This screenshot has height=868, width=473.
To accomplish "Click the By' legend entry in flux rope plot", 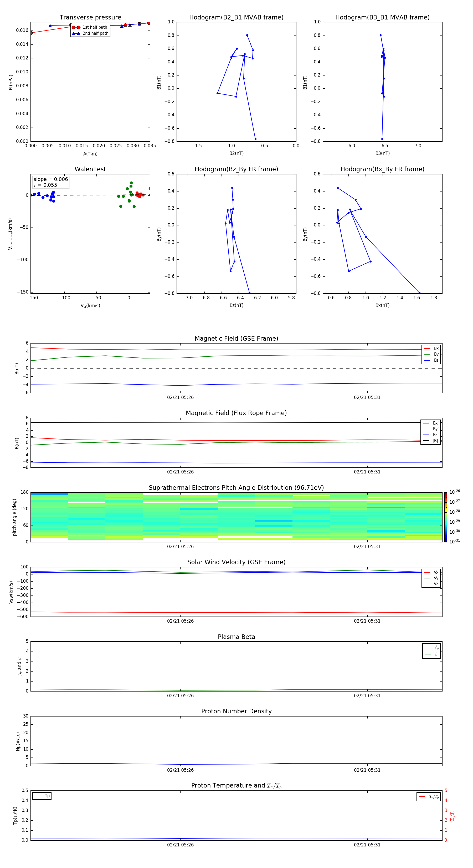I will [x=431, y=429].
